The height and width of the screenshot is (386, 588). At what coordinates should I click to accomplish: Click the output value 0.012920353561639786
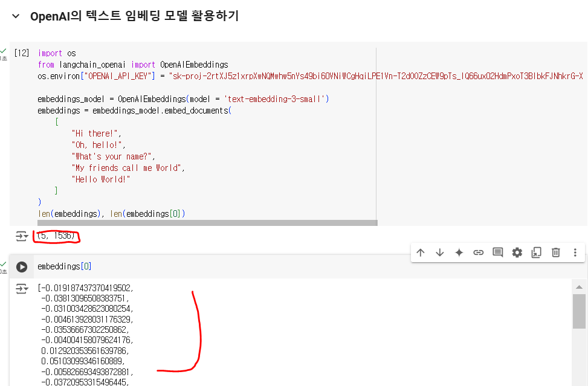[x=85, y=351]
